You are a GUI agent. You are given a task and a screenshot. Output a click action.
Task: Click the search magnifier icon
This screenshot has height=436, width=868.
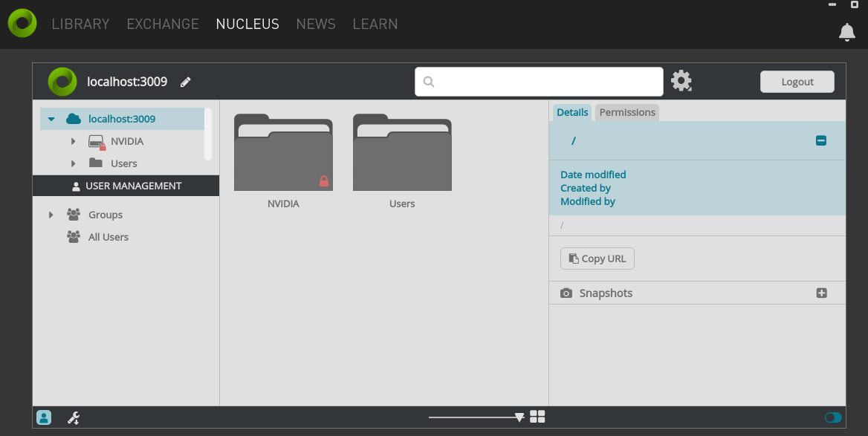[x=429, y=82]
